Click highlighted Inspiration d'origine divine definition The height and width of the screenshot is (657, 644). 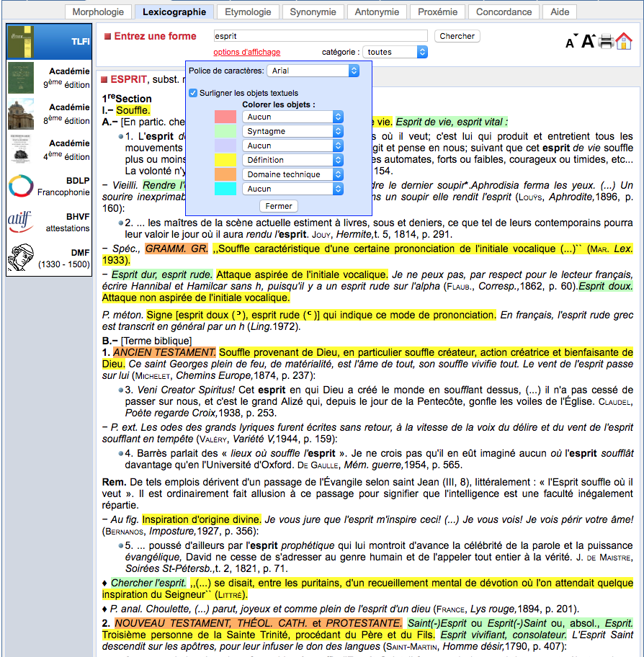(x=202, y=519)
